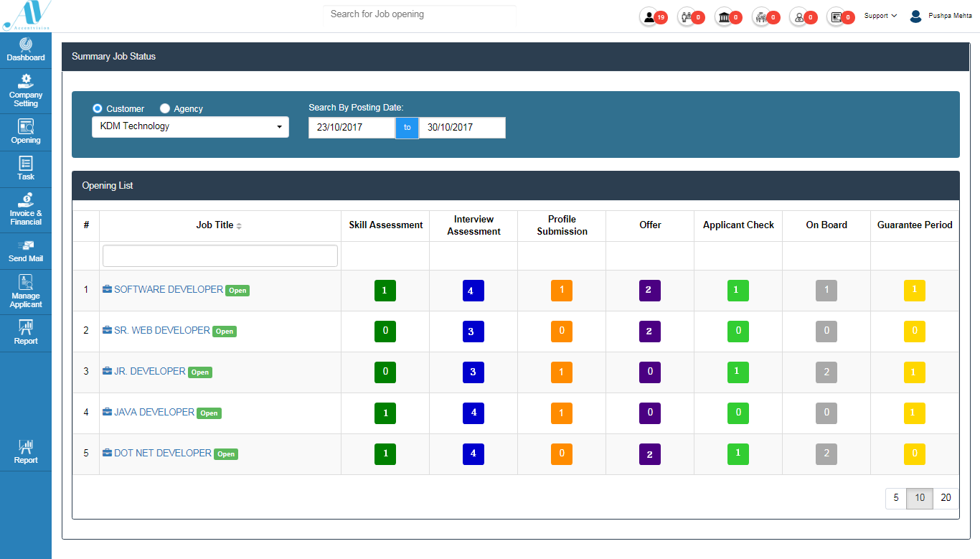
Task: Show 20 rows per page
Action: tap(946, 498)
